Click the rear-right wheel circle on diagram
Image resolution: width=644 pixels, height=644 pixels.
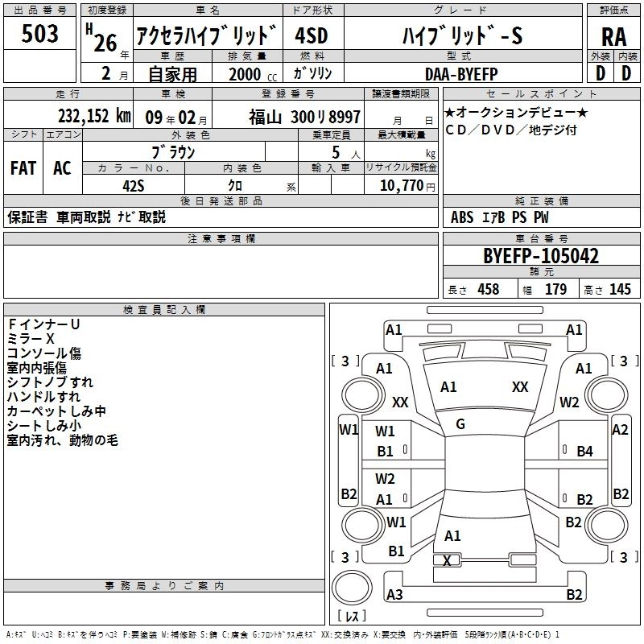(x=606, y=525)
